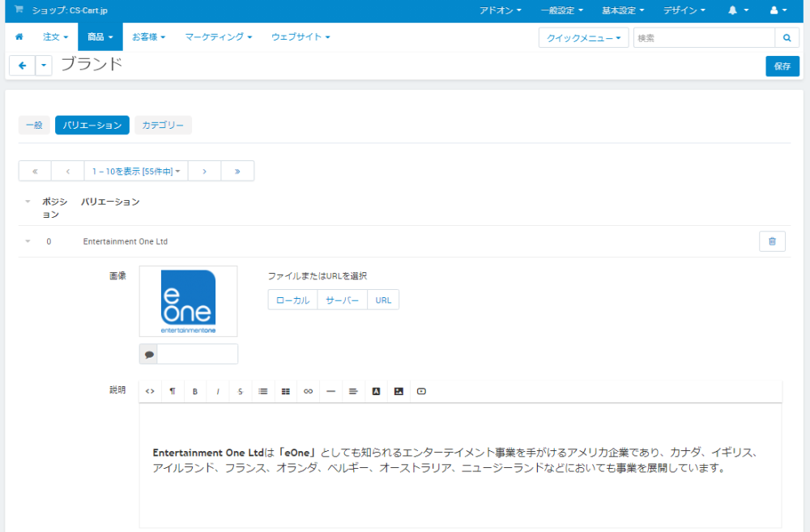Collapse the Entertainment One Ltd row
The image size is (810, 532).
coord(28,241)
